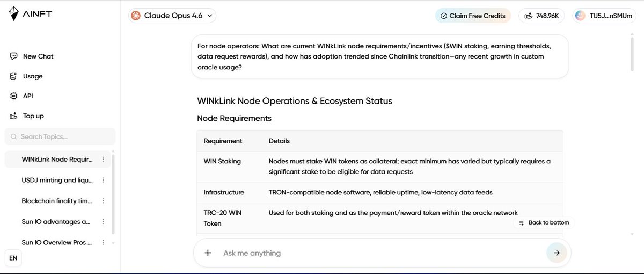The width and height of the screenshot is (644, 274).
Task: Focus the Ask me anything input
Action: (x=381, y=253)
